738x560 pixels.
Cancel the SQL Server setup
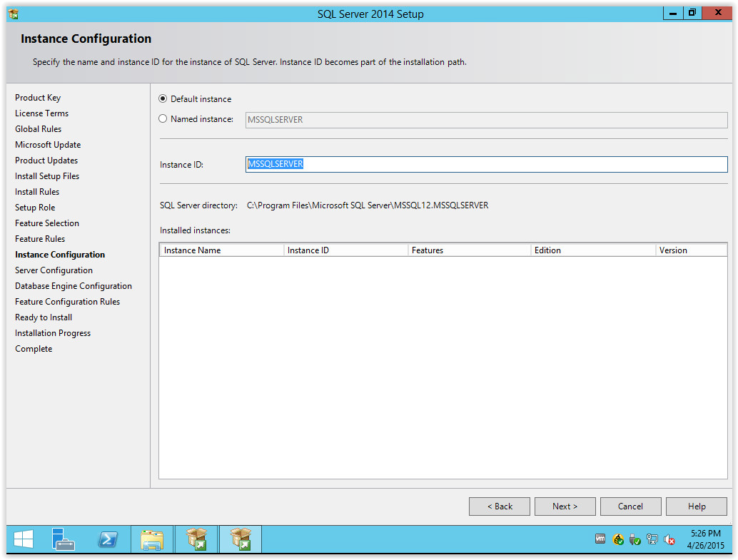[631, 506]
